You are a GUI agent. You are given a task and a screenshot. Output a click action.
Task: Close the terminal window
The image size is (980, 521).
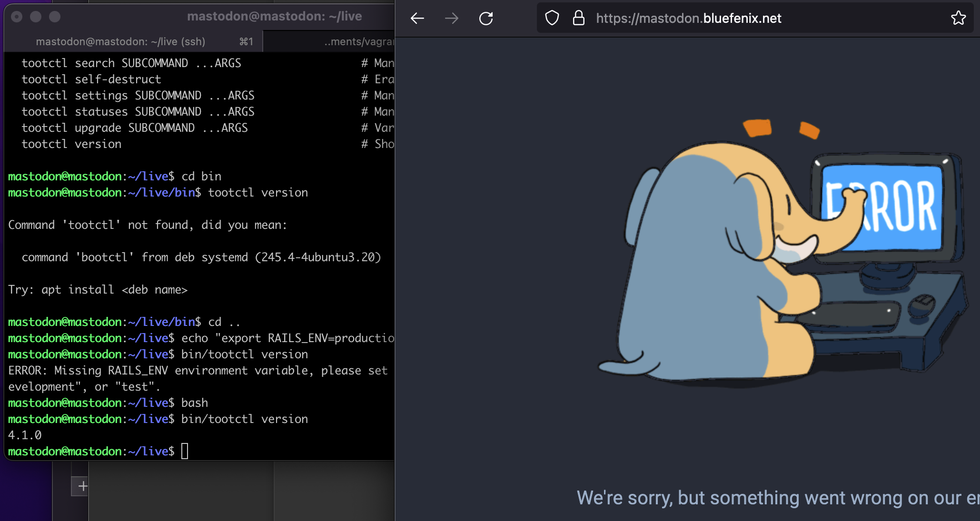coord(17,17)
